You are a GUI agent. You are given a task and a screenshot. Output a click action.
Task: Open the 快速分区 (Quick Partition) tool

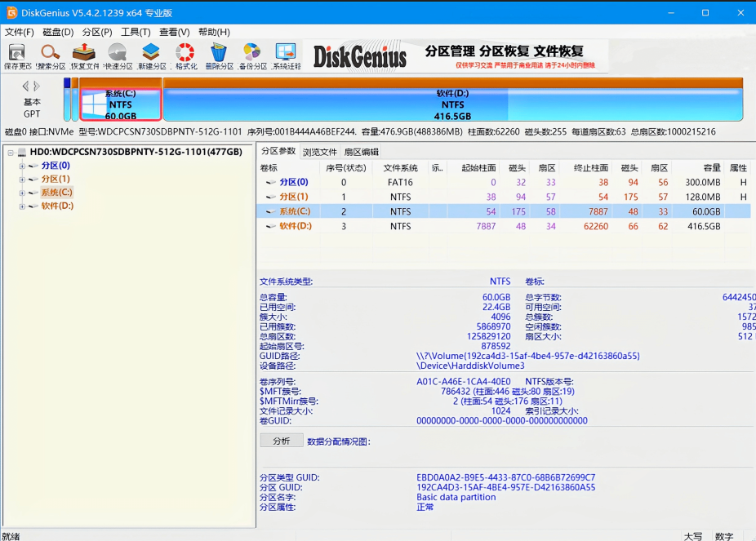(x=116, y=54)
